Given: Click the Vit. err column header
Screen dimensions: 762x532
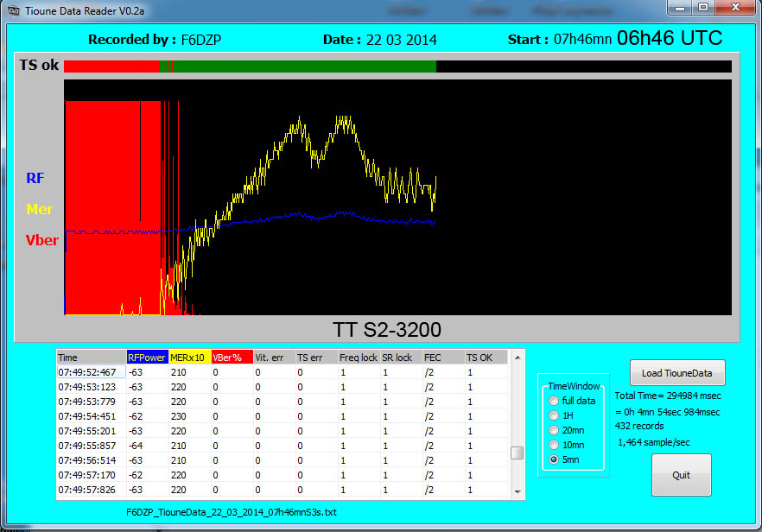Looking at the screenshot, I should click(x=274, y=357).
